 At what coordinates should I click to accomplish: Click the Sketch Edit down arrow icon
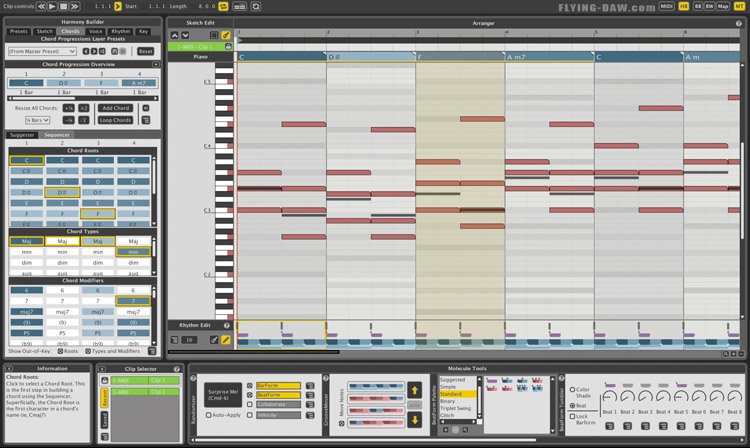point(185,35)
